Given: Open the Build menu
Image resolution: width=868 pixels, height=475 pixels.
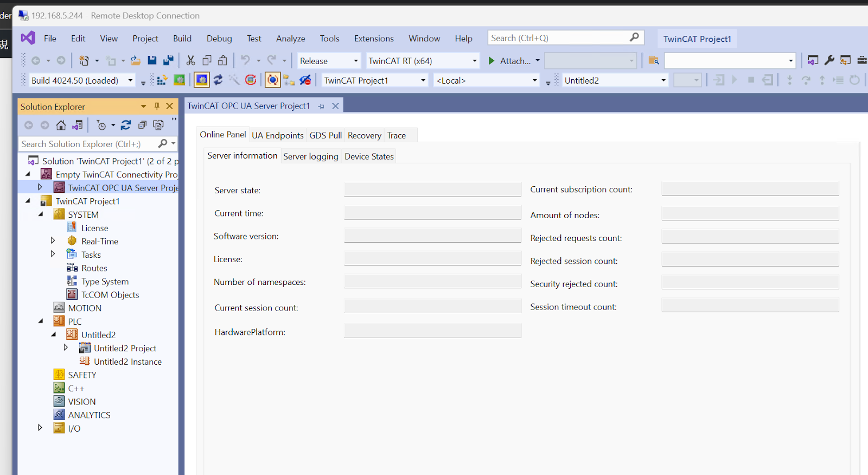Looking at the screenshot, I should pos(182,39).
